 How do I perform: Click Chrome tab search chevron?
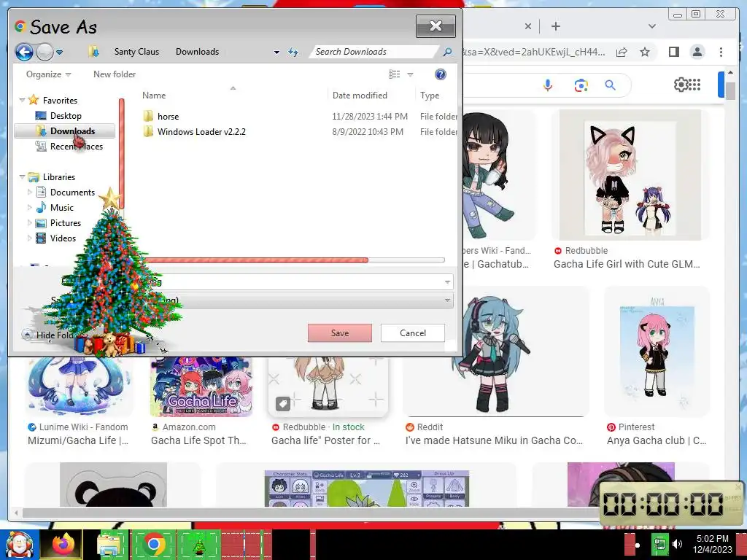tap(651, 26)
